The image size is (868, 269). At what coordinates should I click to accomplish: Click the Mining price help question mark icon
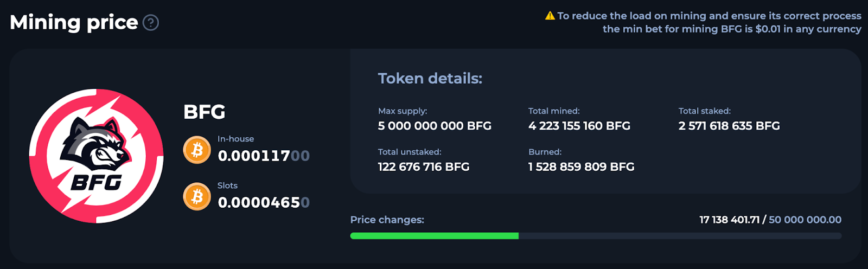click(151, 23)
